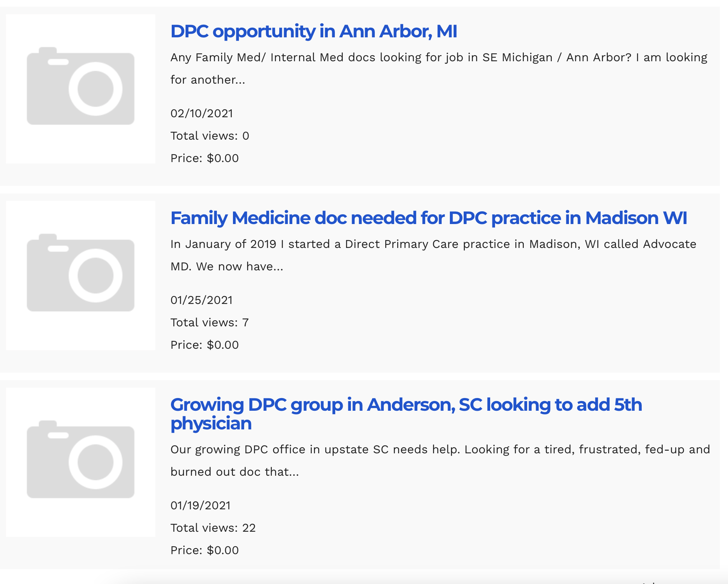Image resolution: width=728 pixels, height=584 pixels.
Task: Click the Ann Arbor listing description text
Action: [x=439, y=68]
